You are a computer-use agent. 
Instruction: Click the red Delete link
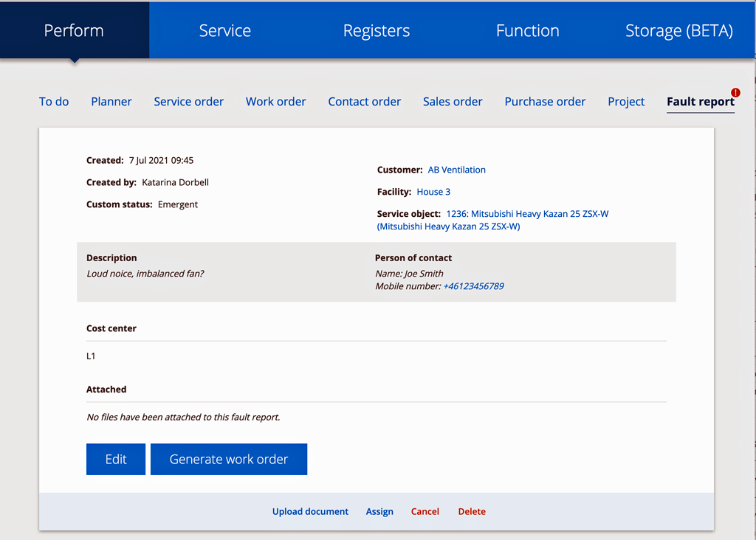click(472, 511)
